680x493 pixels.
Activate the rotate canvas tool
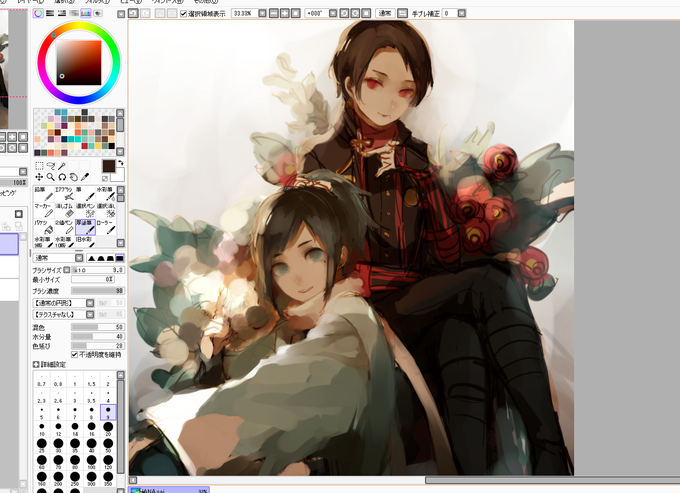click(x=62, y=177)
